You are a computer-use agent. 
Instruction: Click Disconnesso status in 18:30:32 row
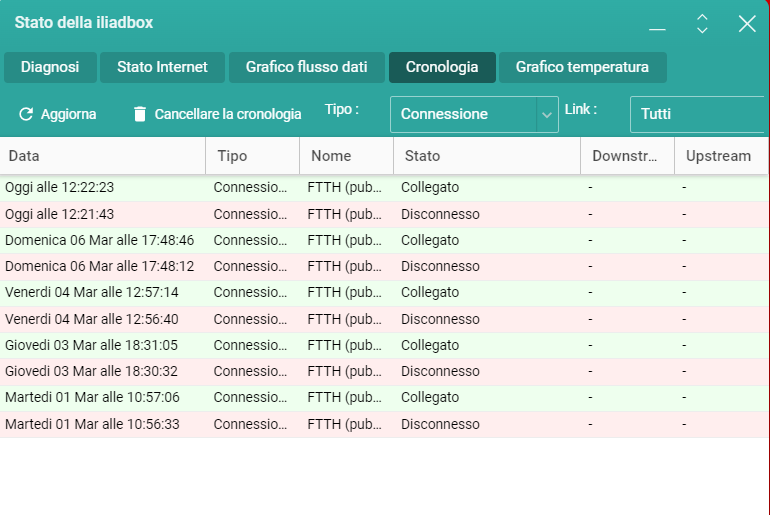440,372
